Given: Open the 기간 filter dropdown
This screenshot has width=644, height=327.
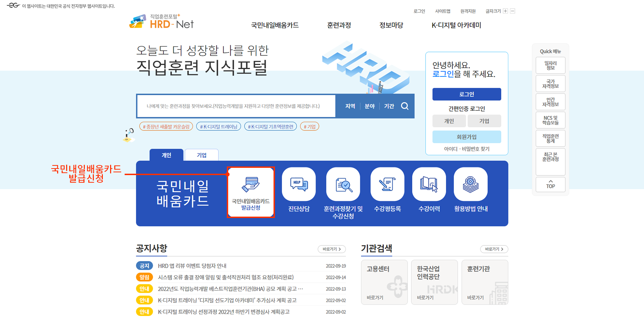Looking at the screenshot, I should 389,106.
